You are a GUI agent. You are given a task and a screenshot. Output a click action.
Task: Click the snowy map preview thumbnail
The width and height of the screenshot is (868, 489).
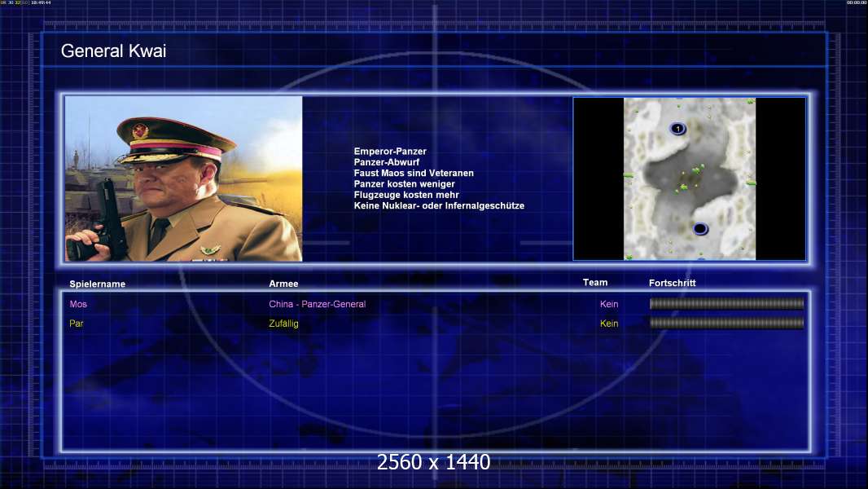(690, 178)
